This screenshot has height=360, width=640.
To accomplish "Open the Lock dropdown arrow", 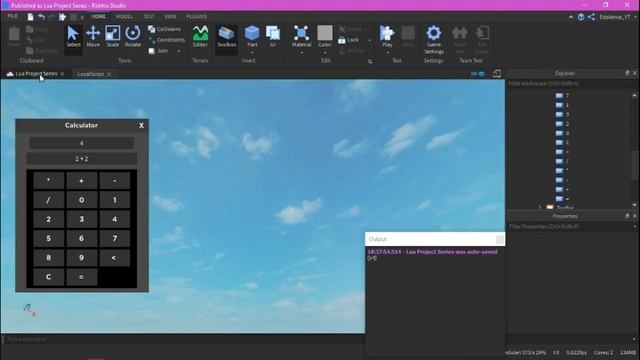I will (370, 40).
